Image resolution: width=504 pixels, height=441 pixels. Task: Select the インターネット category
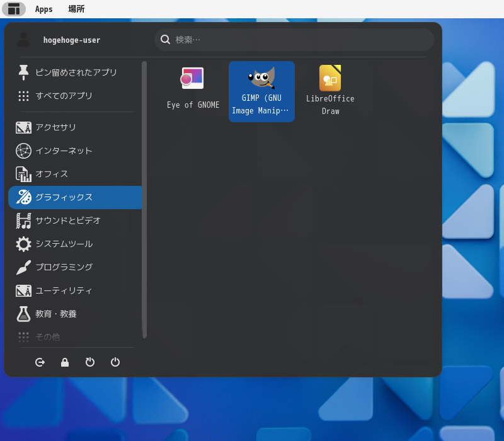[x=75, y=151]
